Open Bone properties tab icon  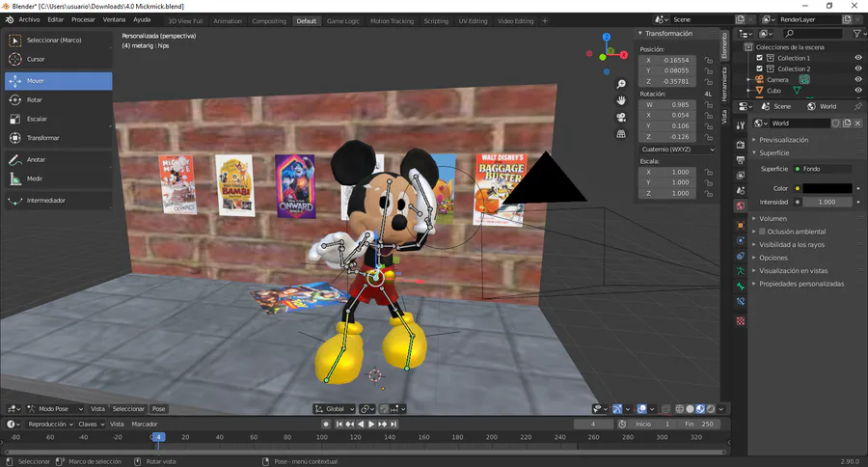pyautogui.click(x=741, y=287)
